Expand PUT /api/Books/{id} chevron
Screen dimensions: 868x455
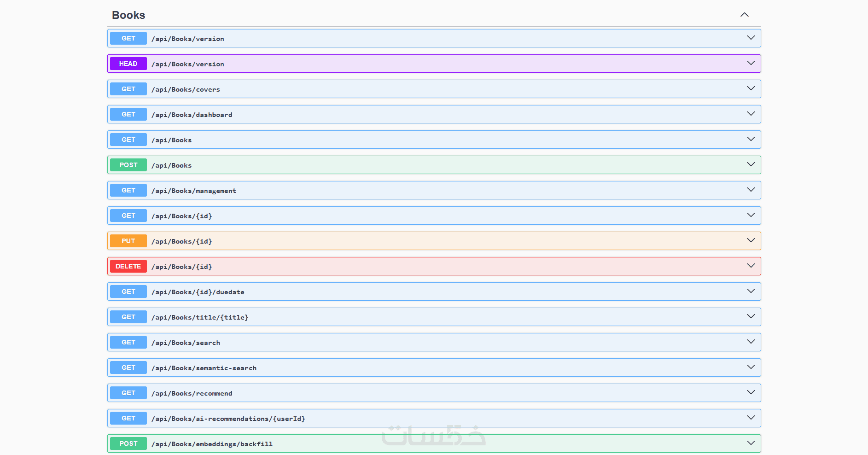(751, 240)
